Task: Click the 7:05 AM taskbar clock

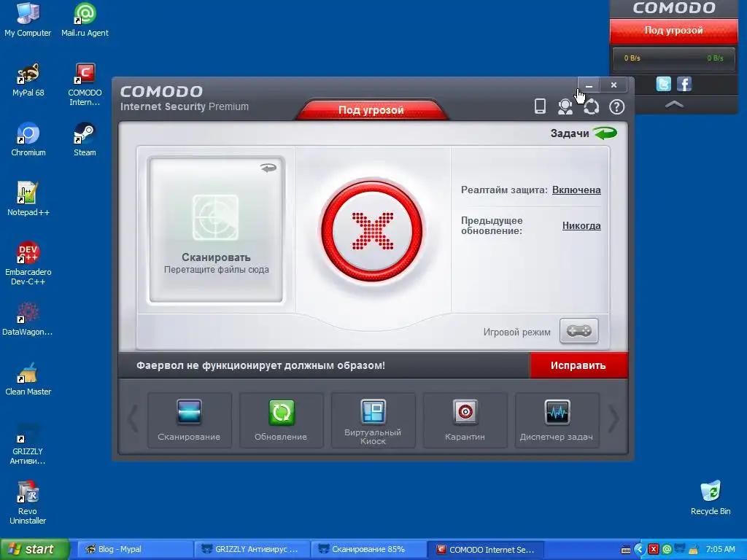Action: (x=720, y=550)
